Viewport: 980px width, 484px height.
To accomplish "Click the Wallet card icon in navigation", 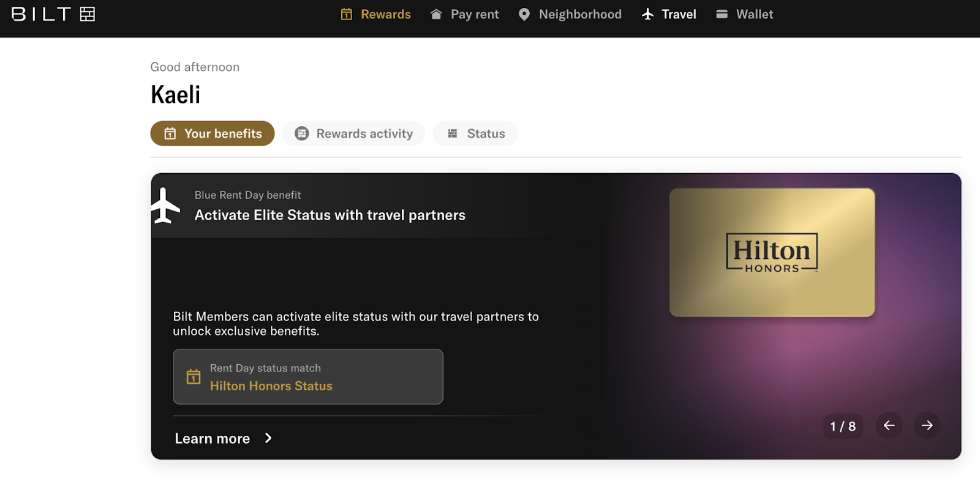I will (x=722, y=14).
